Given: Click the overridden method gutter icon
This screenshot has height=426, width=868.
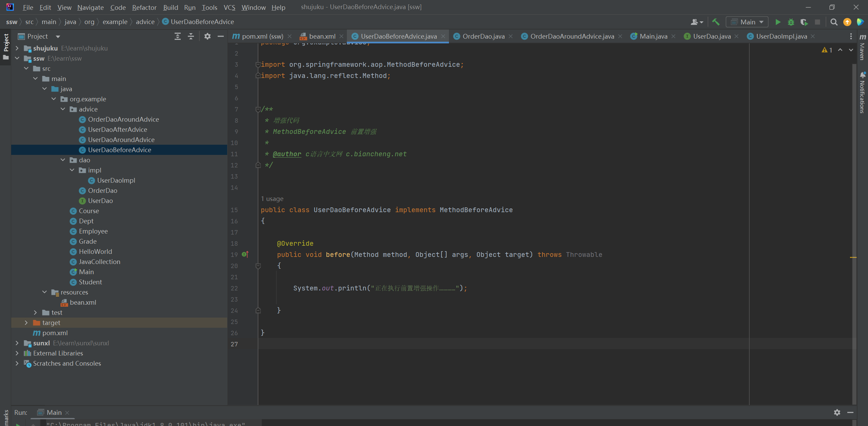Looking at the screenshot, I should coord(245,255).
